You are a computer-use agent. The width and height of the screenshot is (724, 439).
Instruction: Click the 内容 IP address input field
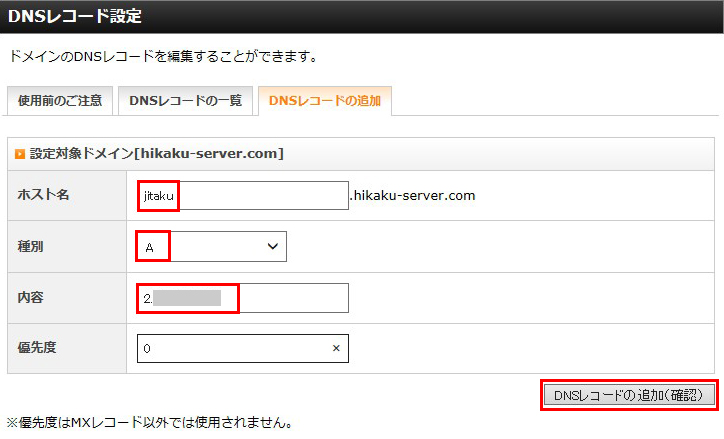[x=243, y=298]
